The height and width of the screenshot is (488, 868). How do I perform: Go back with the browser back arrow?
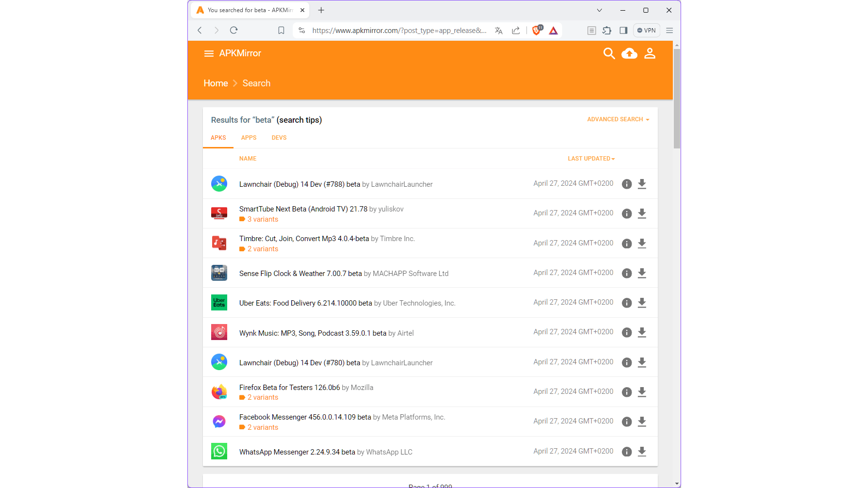pos(200,30)
